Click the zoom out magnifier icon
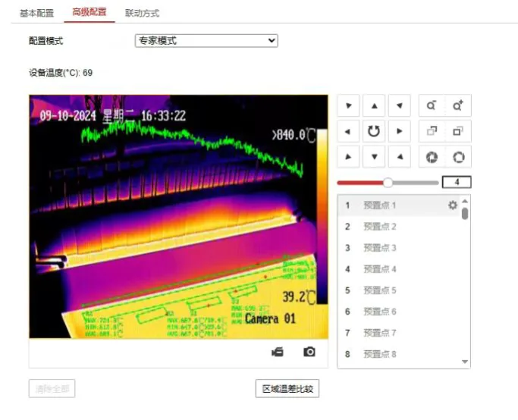The height and width of the screenshot is (420, 518). click(432, 106)
